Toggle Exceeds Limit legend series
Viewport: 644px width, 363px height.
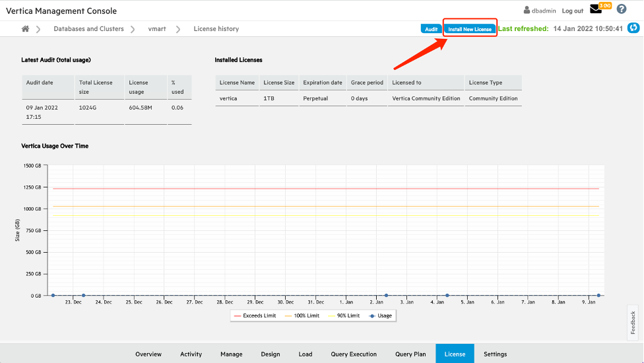255,315
